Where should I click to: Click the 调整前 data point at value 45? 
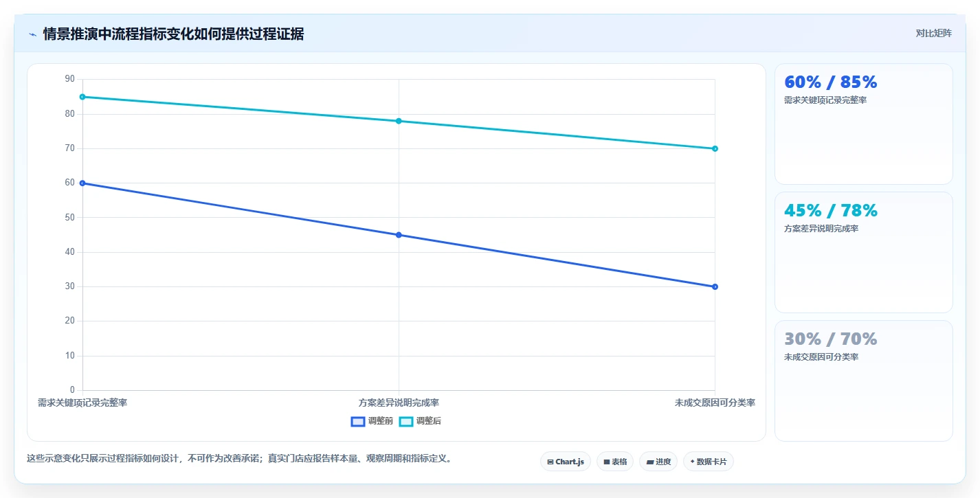click(x=399, y=235)
